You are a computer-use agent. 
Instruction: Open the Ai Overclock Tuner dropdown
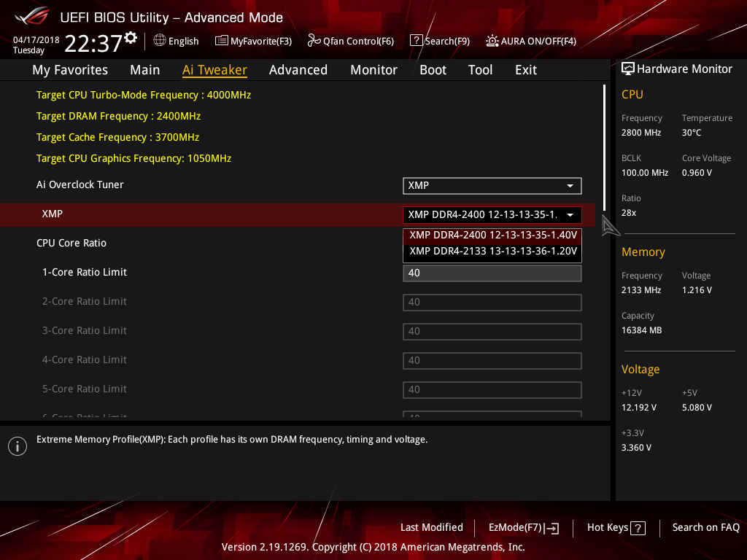pyautogui.click(x=492, y=186)
